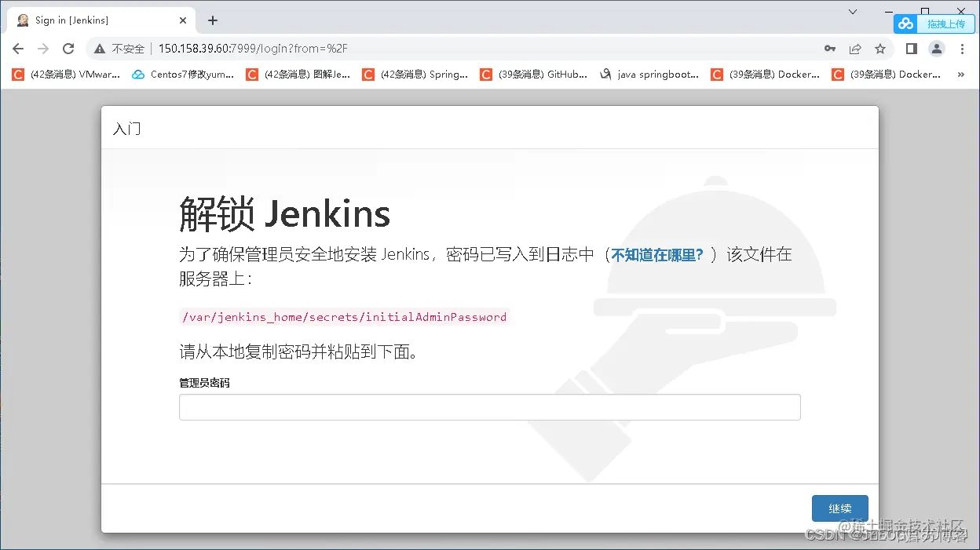
Task: Click the 入门 dialog title
Action: tap(126, 129)
